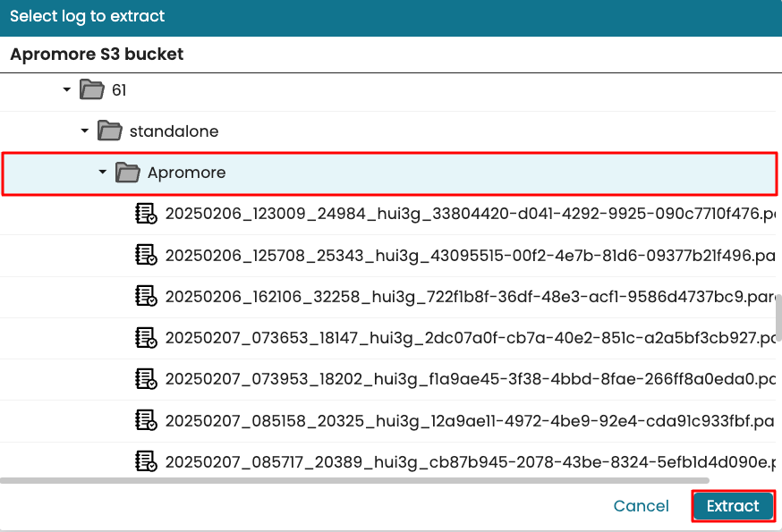This screenshot has width=782, height=532.
Task: Select log file ending in 9586d4737bc9
Action: [x=465, y=296]
